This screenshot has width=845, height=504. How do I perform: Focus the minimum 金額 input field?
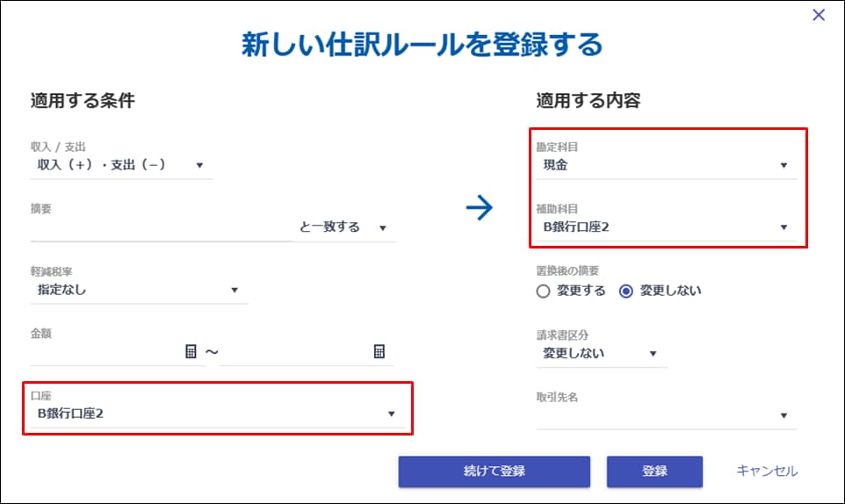coord(105,352)
